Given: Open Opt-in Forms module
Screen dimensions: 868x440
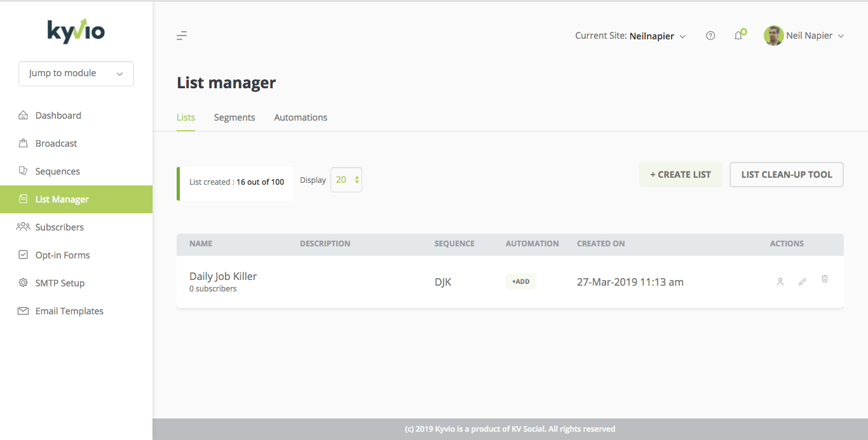Looking at the screenshot, I should [x=76, y=255].
